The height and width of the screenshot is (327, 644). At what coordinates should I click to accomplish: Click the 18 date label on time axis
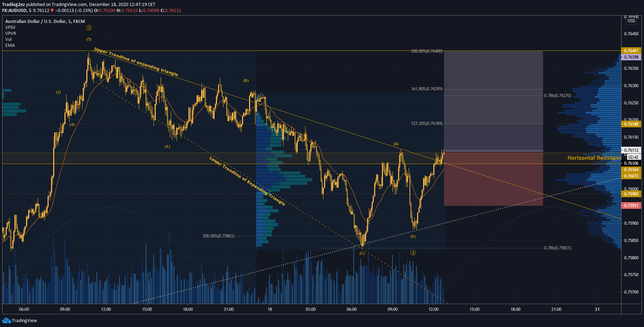270,309
